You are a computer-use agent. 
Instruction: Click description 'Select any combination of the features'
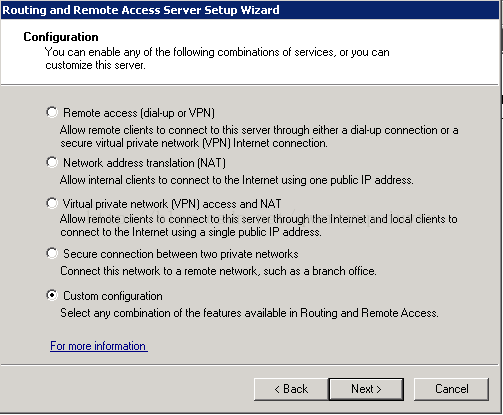pyautogui.click(x=249, y=313)
